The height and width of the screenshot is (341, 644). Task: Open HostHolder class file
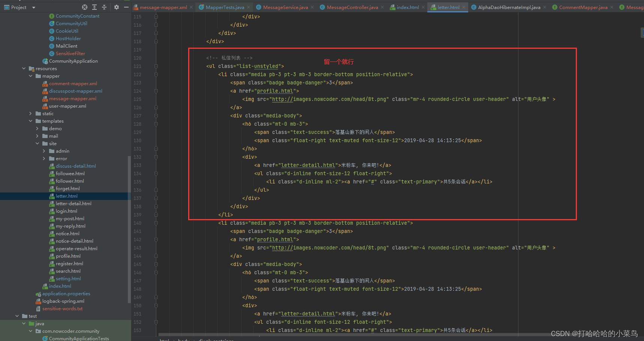[x=68, y=38]
